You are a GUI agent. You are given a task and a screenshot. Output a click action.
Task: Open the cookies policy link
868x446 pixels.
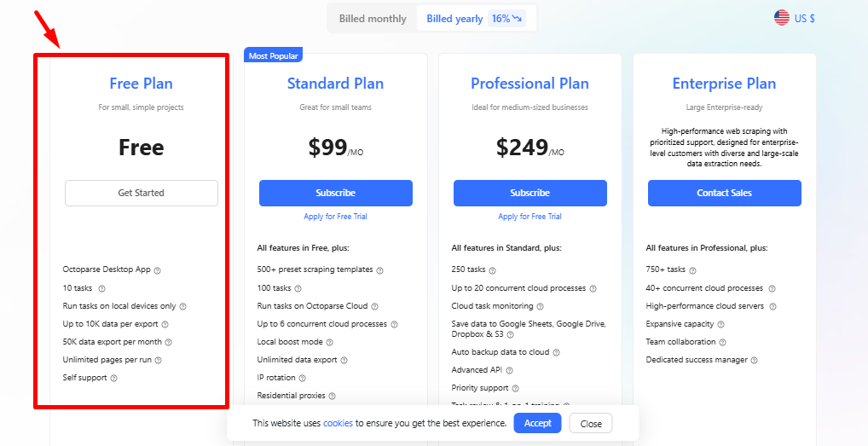tap(338, 423)
